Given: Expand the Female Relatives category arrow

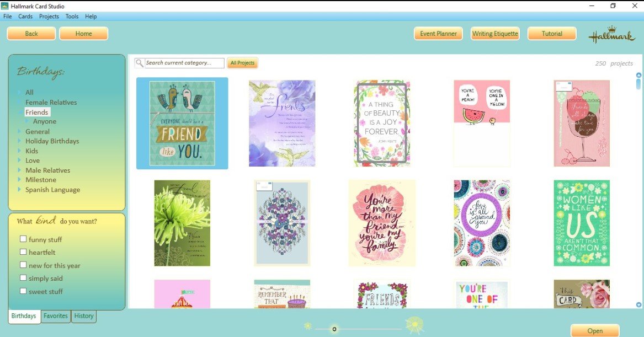Looking at the screenshot, I should point(19,102).
